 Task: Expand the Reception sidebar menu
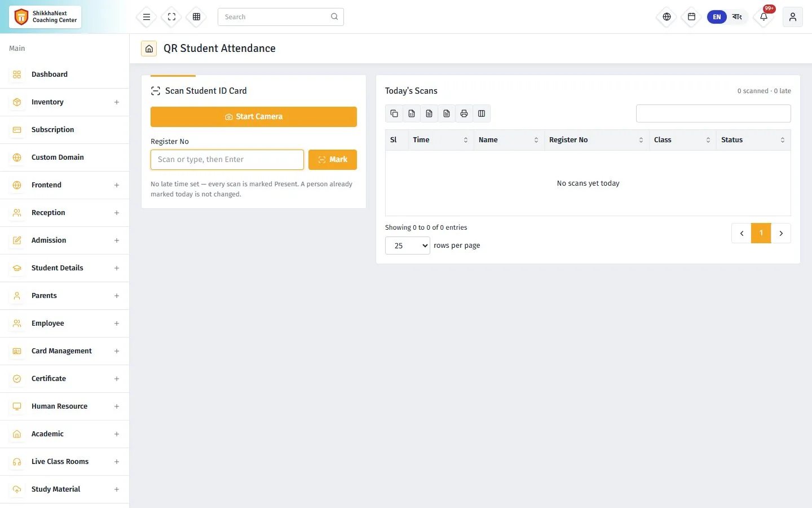click(64, 213)
